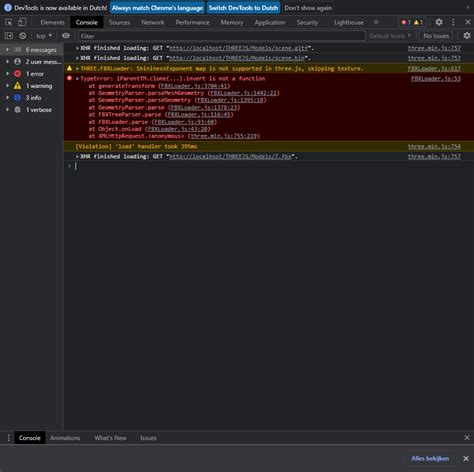Click the yellow warning icon in sidebar
This screenshot has height=472, width=474.
click(x=18, y=86)
